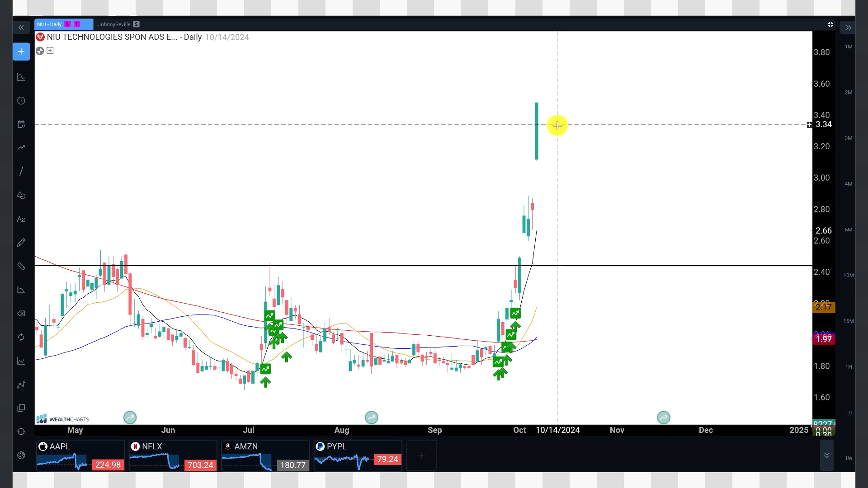Switch to the JohnnySeville tab

point(118,24)
